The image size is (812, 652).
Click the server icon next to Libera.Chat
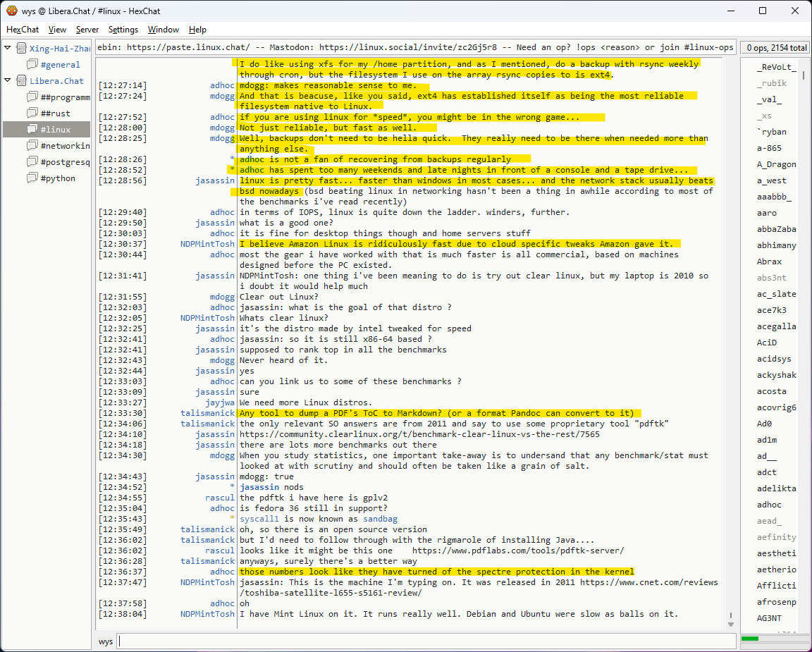(x=21, y=81)
